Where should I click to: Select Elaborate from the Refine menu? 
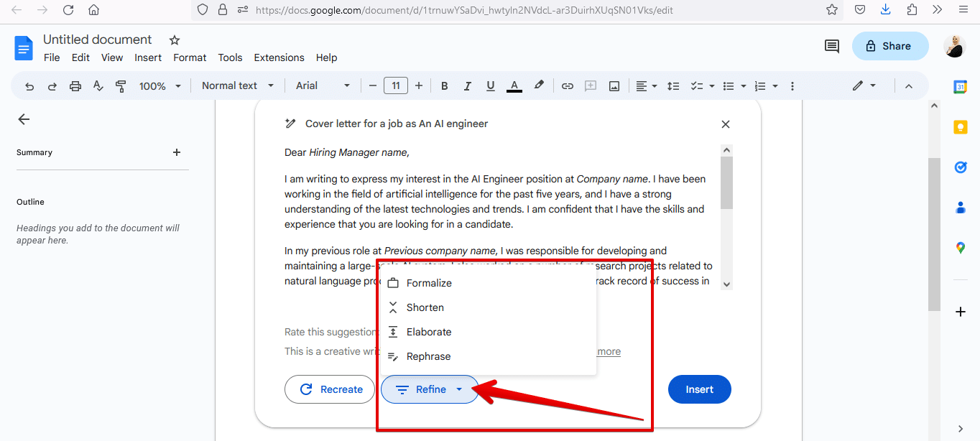click(x=489, y=332)
